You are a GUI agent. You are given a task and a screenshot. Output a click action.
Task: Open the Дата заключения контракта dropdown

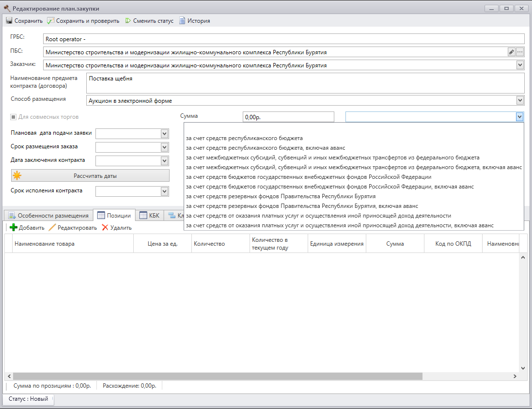click(164, 160)
